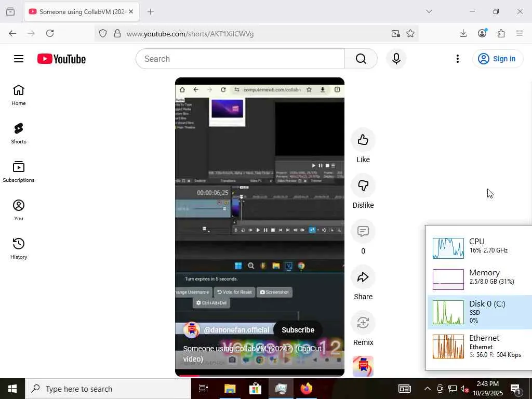Open the @danonefan.official channel link
532x399 pixels.
point(236,330)
